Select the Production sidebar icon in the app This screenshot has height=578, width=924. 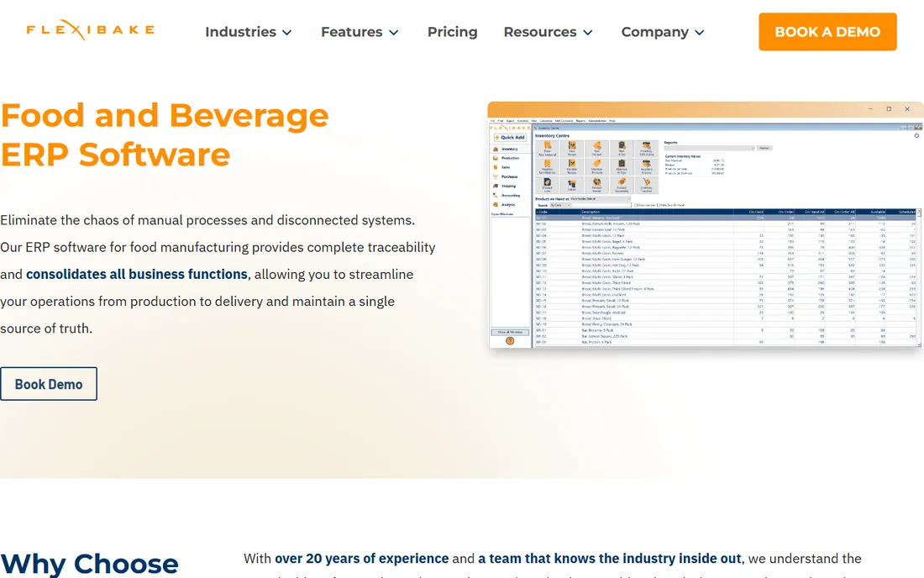point(496,159)
